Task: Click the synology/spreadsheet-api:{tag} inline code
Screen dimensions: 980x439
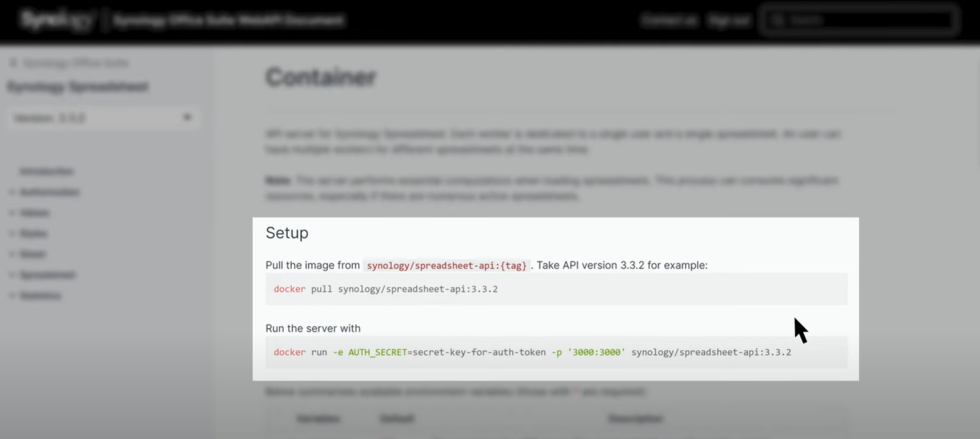Action: (x=447, y=265)
